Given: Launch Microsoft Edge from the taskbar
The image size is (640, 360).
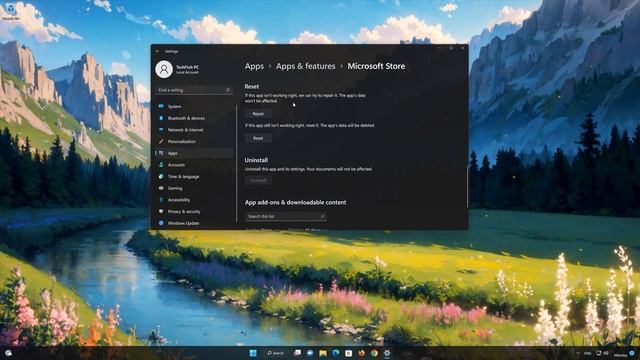Looking at the screenshot, I should tap(336, 353).
